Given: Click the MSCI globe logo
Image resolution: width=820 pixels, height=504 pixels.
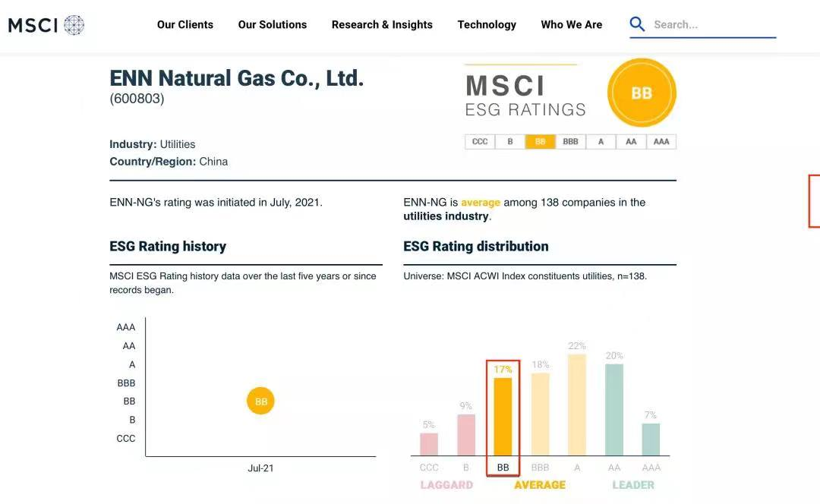Looking at the screenshot, I should 74,25.
